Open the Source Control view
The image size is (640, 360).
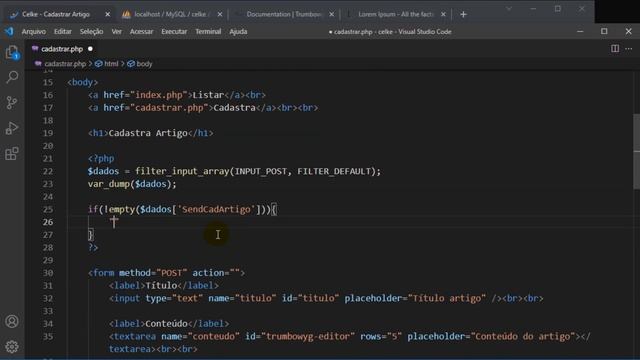pos(12,102)
